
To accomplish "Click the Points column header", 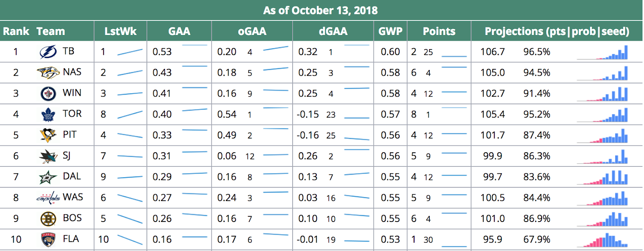I will 439,31.
